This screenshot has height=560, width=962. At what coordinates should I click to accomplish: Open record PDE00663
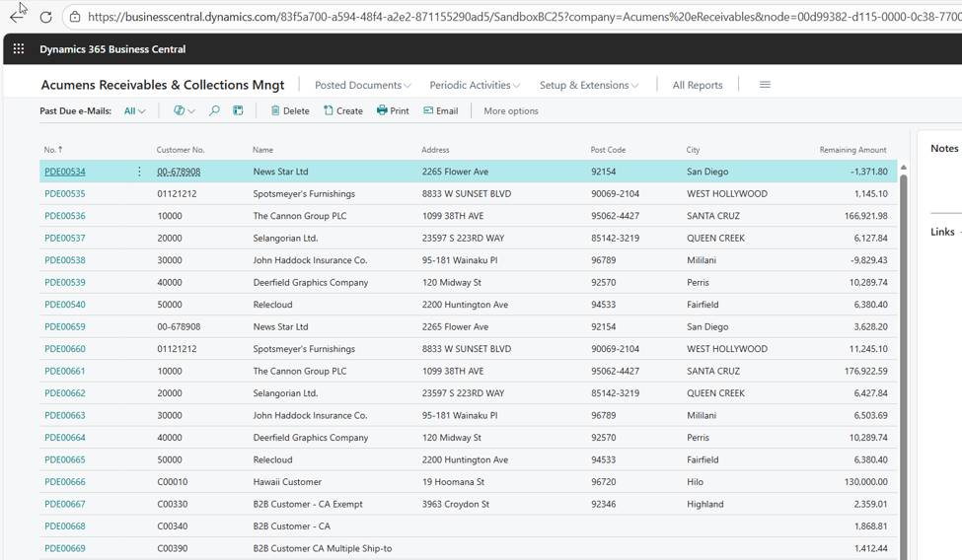(65, 415)
